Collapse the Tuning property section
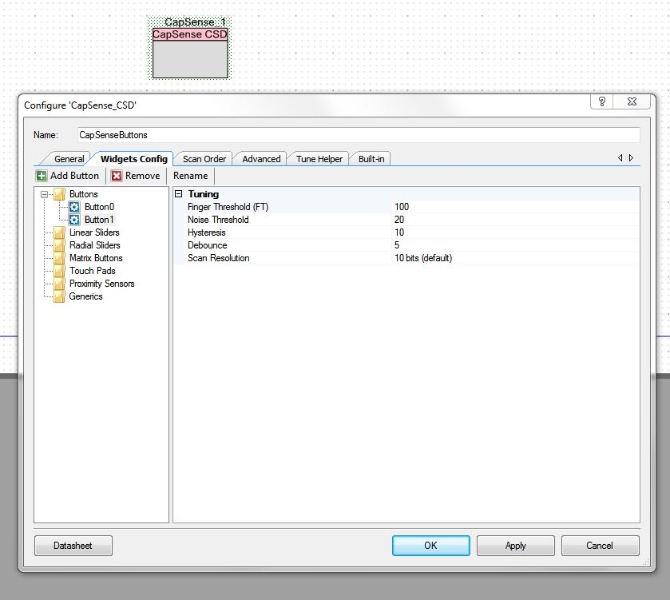 [x=179, y=194]
